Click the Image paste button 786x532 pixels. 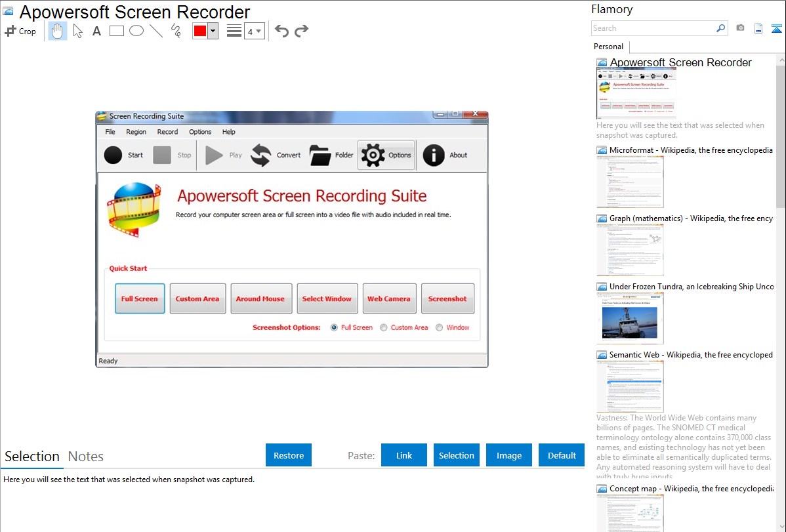pos(509,455)
